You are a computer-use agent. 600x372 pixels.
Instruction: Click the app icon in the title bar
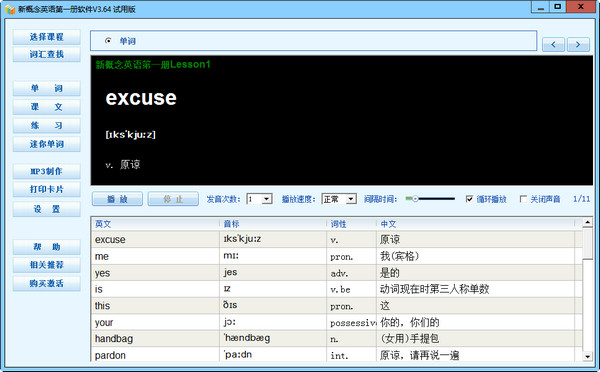(10, 9)
